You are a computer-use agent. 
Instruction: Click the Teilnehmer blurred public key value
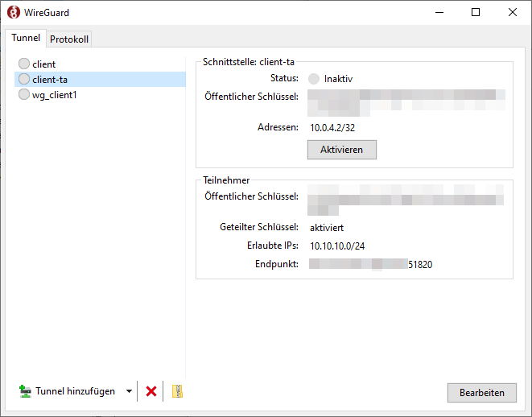[406, 199]
